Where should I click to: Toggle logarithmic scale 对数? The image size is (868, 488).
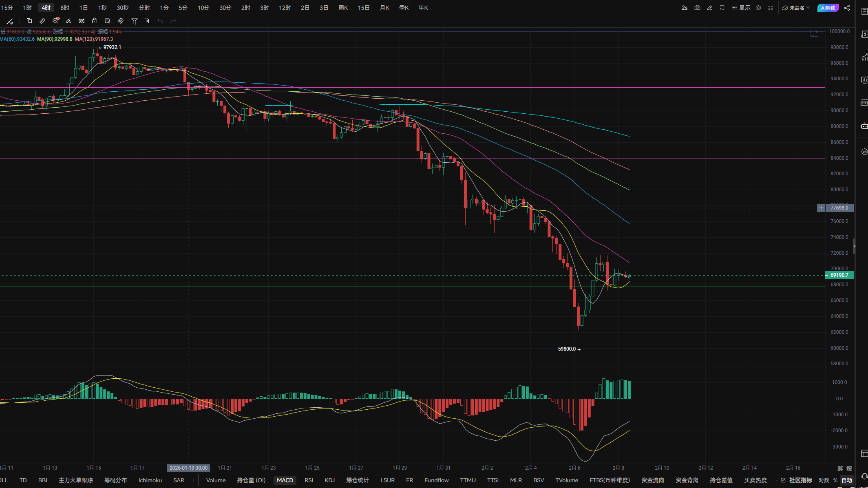(x=824, y=480)
